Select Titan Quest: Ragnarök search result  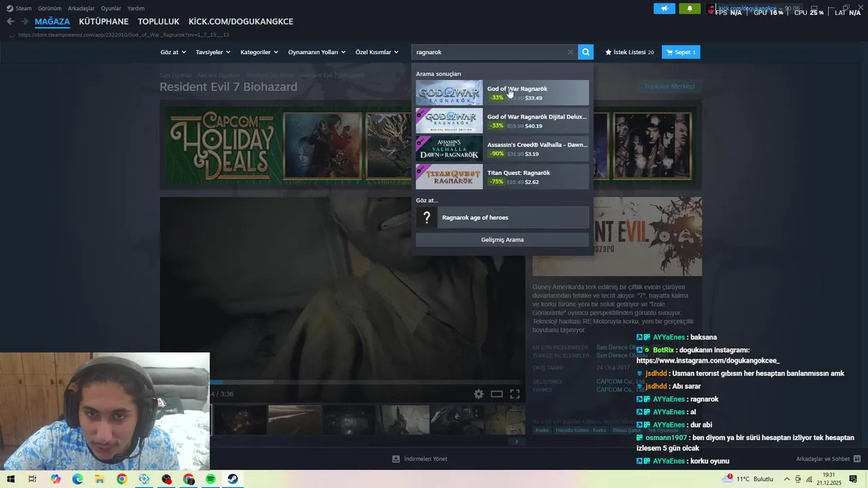[x=502, y=177]
